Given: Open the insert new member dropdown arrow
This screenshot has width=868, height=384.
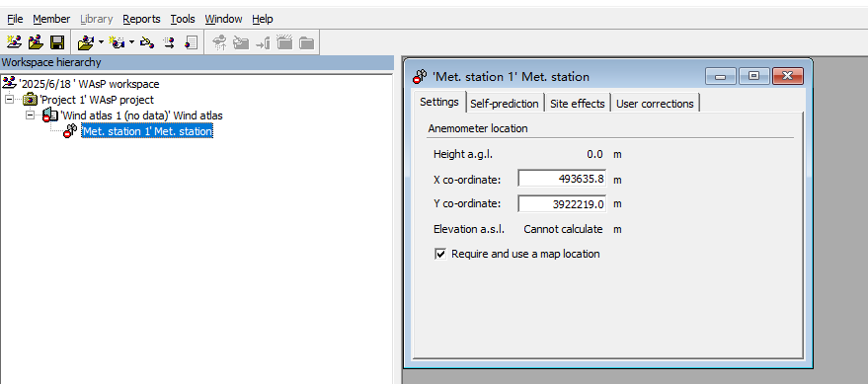Looking at the screenshot, I should click(x=131, y=42).
